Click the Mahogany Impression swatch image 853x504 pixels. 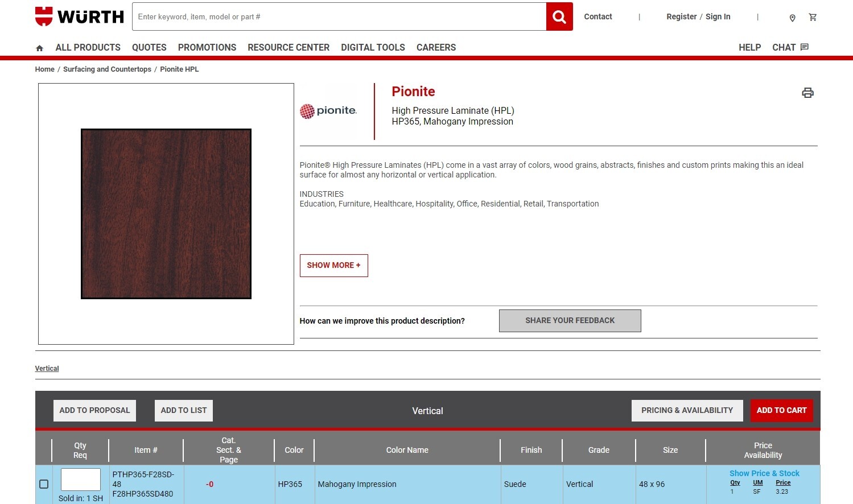tap(166, 213)
